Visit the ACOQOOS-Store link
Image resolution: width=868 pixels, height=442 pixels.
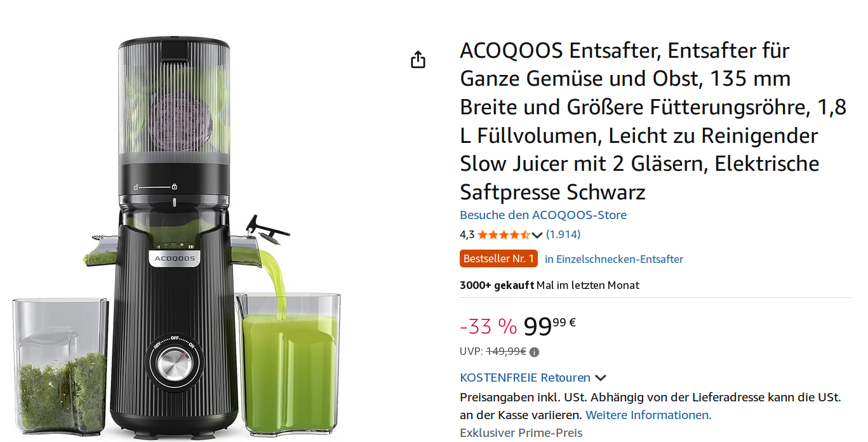(543, 215)
